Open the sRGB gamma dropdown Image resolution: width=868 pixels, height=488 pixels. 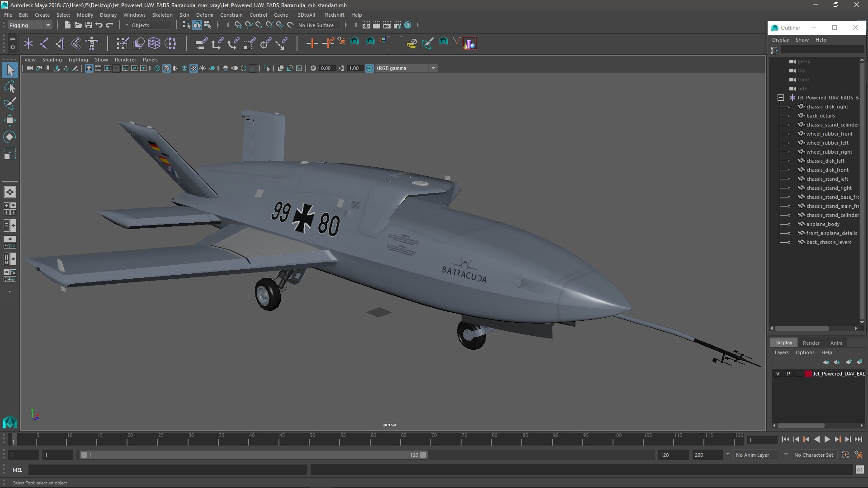[433, 68]
